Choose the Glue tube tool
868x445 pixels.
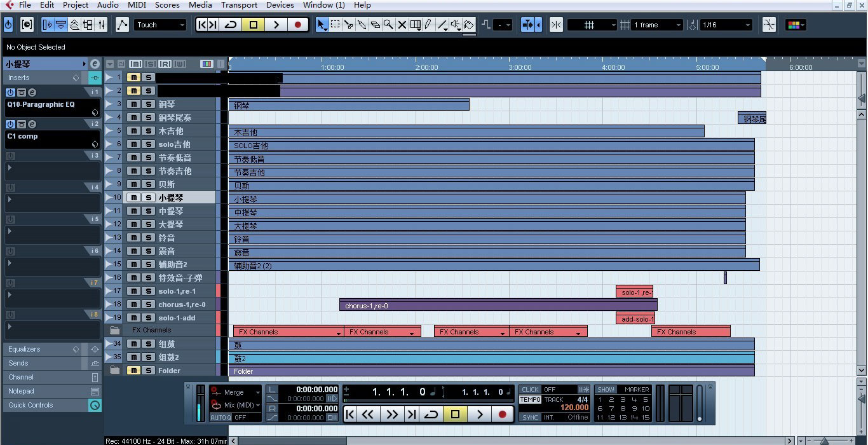362,25
